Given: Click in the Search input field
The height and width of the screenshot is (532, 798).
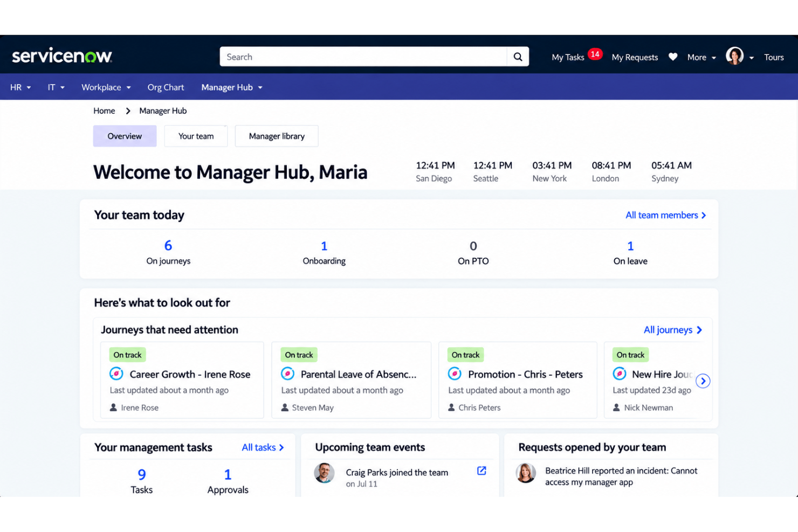Looking at the screenshot, I should pyautogui.click(x=363, y=57).
